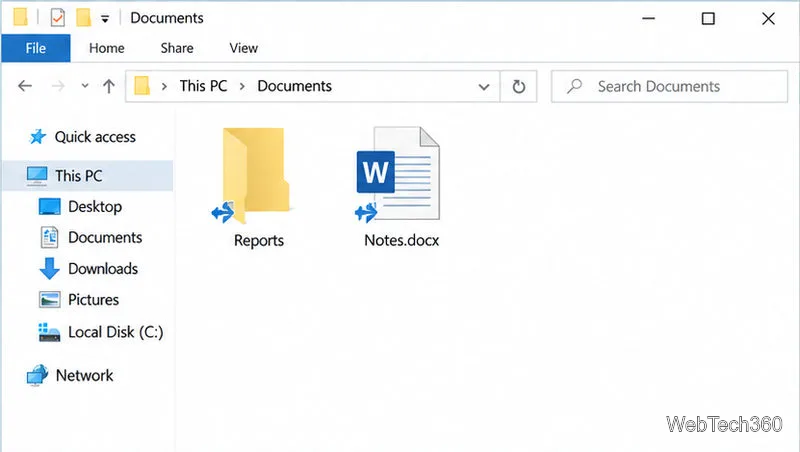The width and height of the screenshot is (800, 452).
Task: Select the Notes.docx Word document icon
Action: [398, 173]
